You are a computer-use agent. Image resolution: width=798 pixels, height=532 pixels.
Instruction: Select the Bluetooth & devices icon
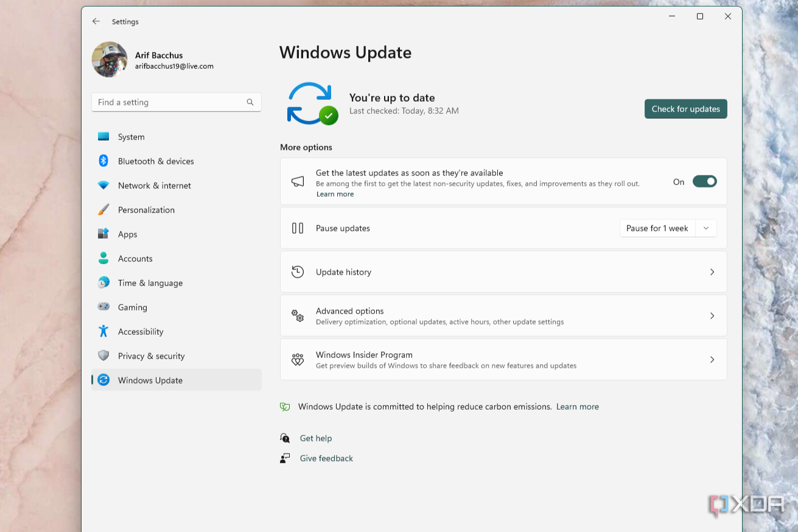[x=103, y=161]
